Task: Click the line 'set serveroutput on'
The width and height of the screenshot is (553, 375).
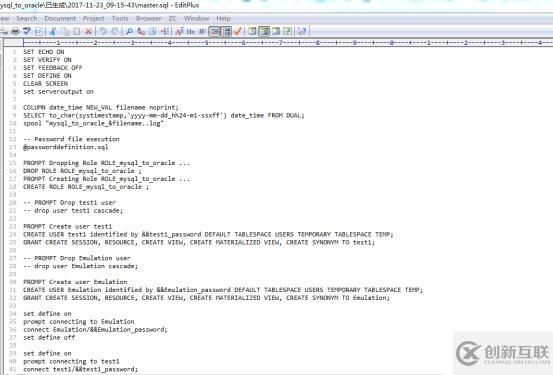Action: coord(58,91)
